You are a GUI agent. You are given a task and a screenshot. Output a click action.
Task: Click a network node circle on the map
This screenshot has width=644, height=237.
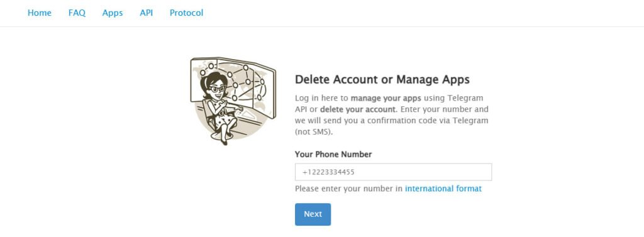pos(246,67)
